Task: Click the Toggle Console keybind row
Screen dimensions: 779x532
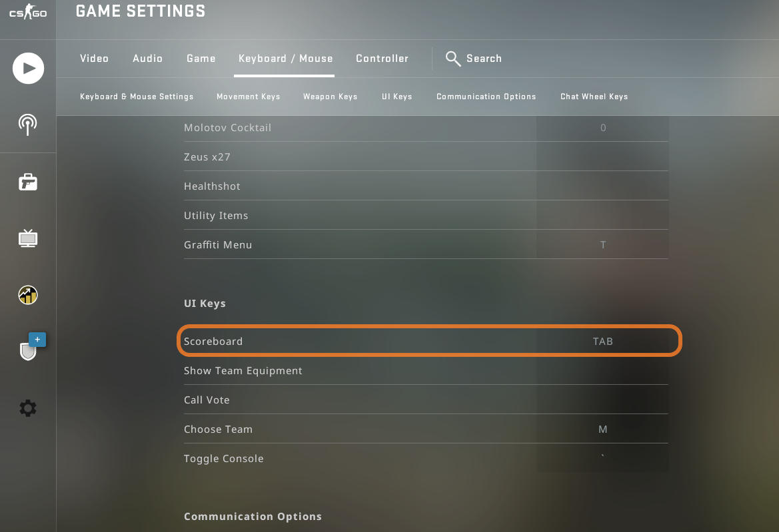Action: 602,458
